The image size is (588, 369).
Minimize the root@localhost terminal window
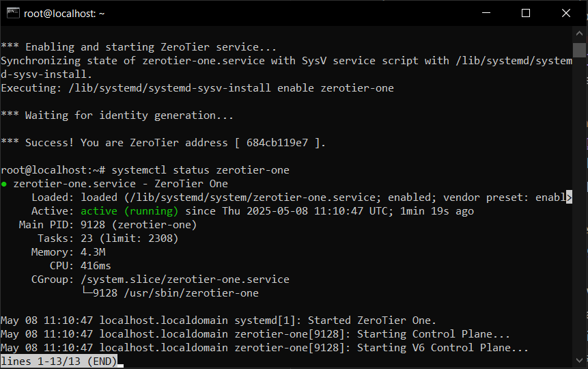(x=486, y=13)
